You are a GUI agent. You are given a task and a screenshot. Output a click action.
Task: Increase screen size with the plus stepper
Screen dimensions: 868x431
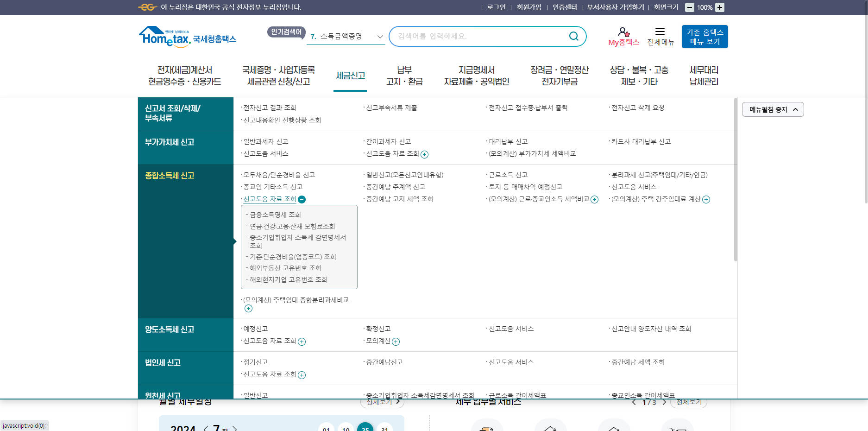click(719, 7)
